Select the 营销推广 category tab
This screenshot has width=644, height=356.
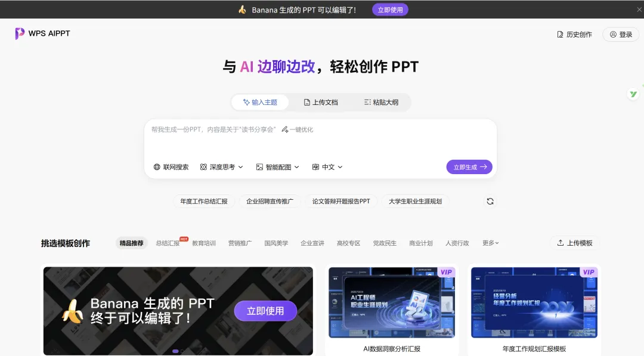point(240,243)
